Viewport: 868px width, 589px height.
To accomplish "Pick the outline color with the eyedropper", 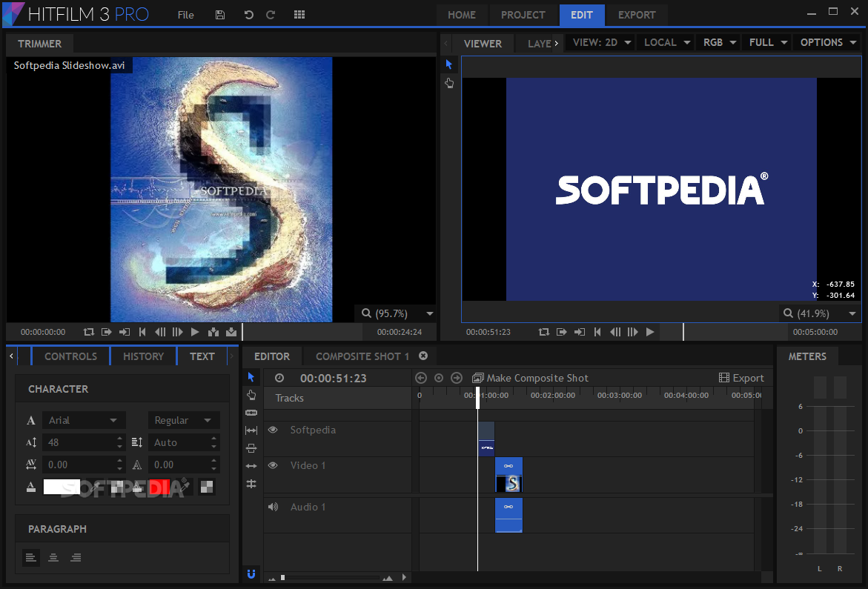I will (185, 487).
